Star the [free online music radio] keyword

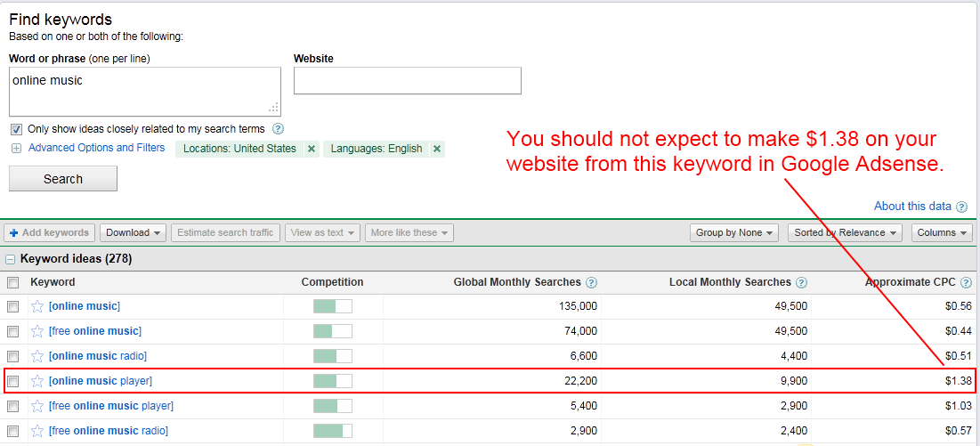click(x=37, y=431)
